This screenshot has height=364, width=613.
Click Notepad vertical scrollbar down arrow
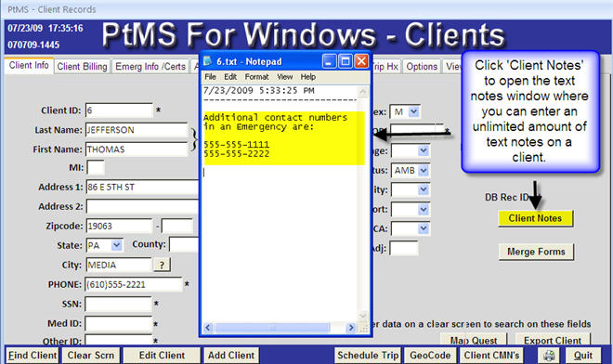363,316
